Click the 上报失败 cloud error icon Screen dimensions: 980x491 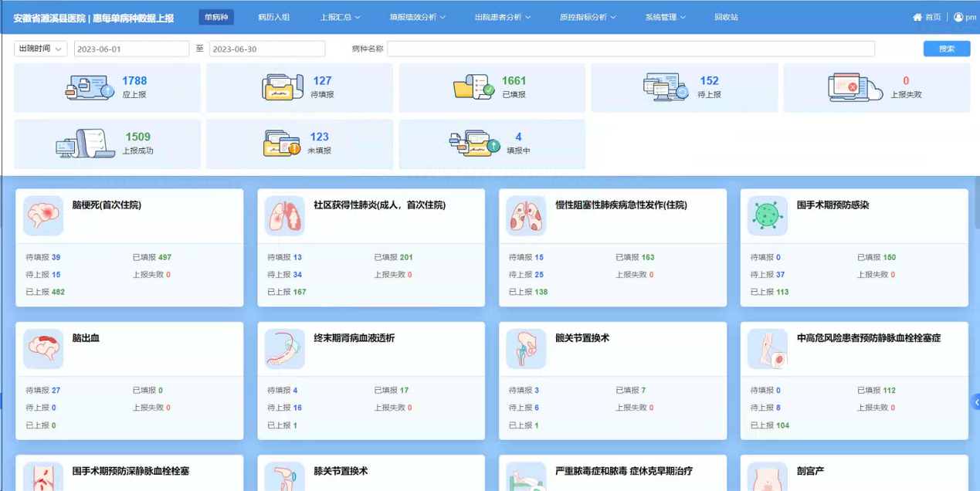click(855, 87)
